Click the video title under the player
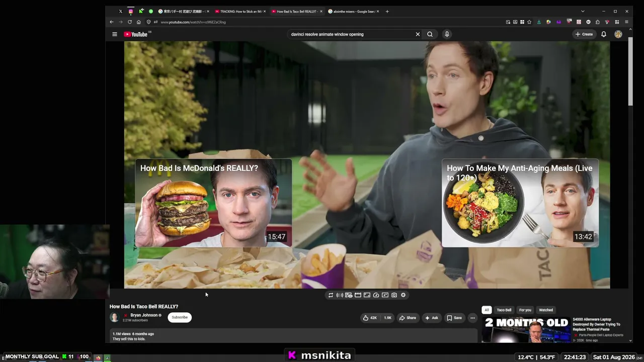 pyautogui.click(x=144, y=306)
